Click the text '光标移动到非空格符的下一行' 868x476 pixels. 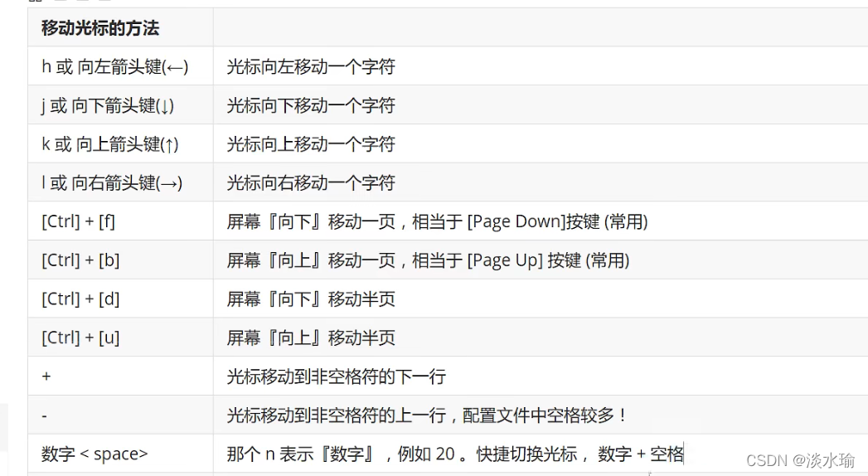(336, 376)
